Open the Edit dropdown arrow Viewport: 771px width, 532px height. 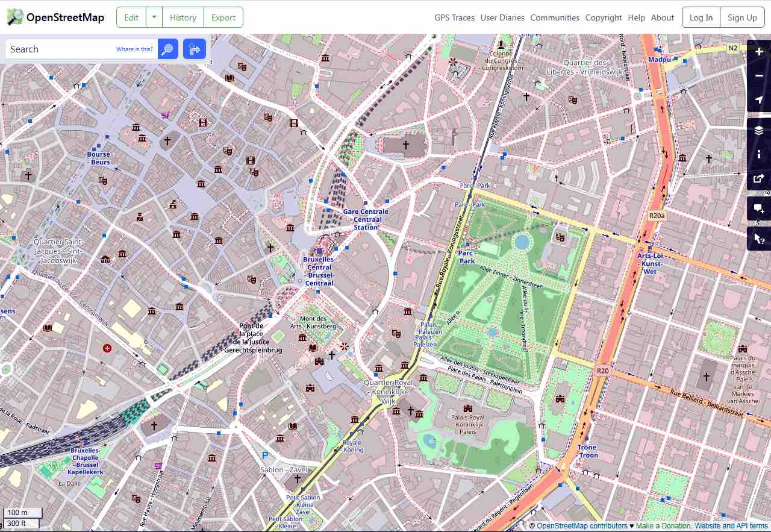(154, 17)
